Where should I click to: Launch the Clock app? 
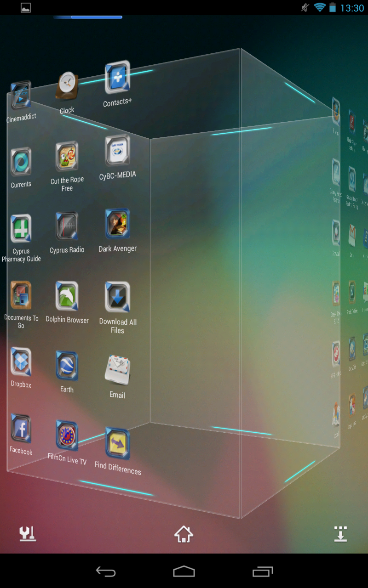coord(67,86)
